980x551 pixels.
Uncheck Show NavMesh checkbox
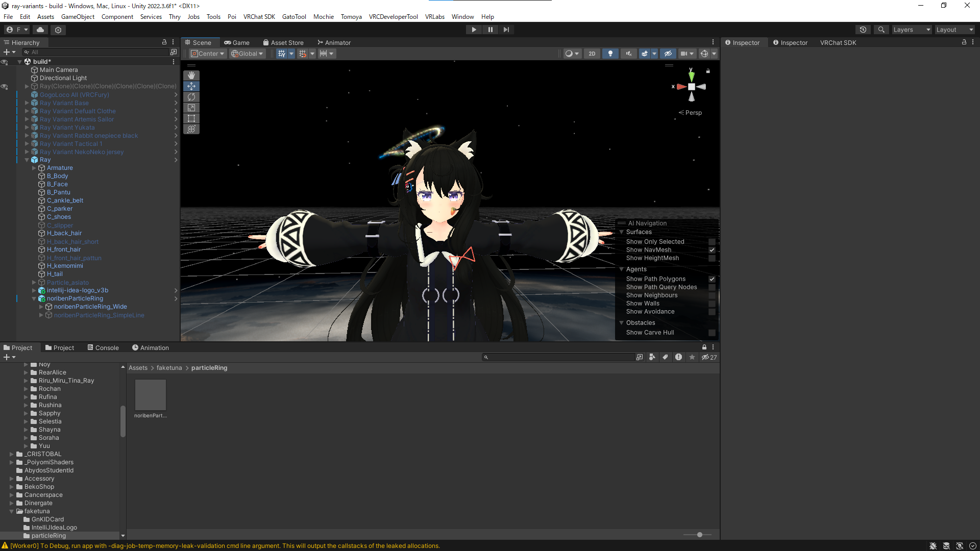pyautogui.click(x=712, y=250)
